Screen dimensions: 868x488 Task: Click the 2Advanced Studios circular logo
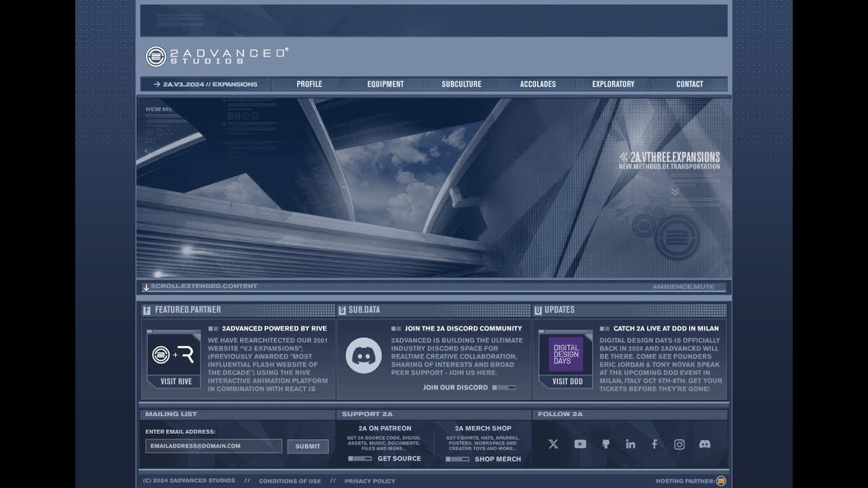pyautogui.click(x=156, y=56)
